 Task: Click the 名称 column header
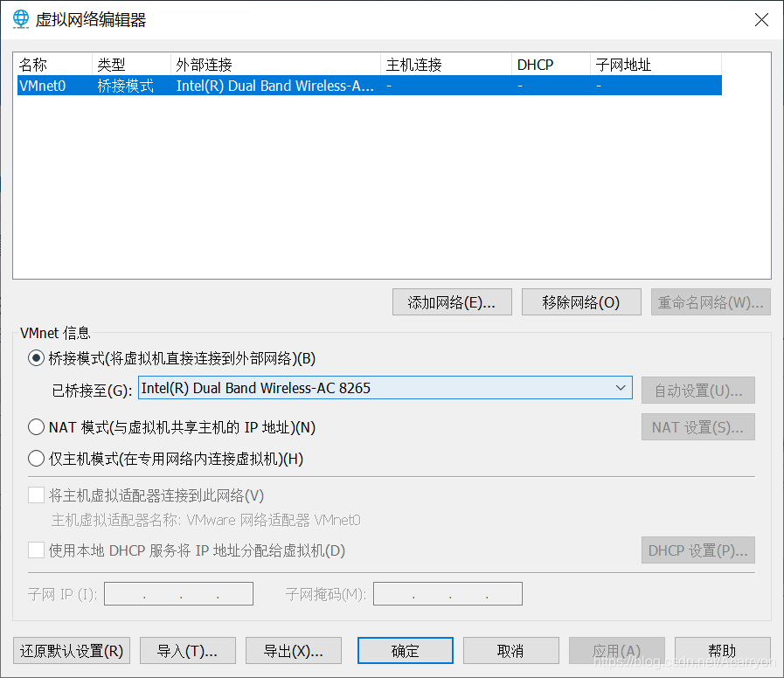53,65
